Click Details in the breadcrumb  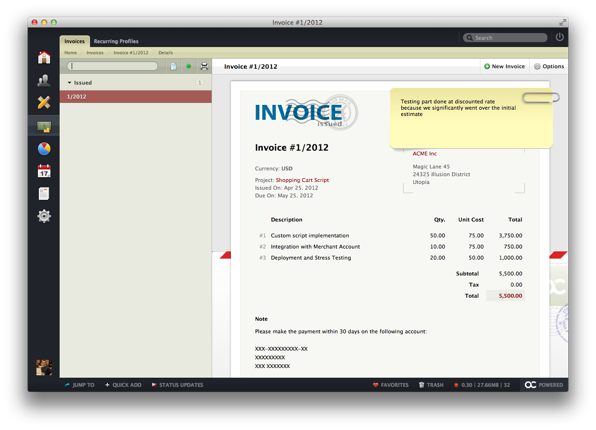click(x=165, y=52)
